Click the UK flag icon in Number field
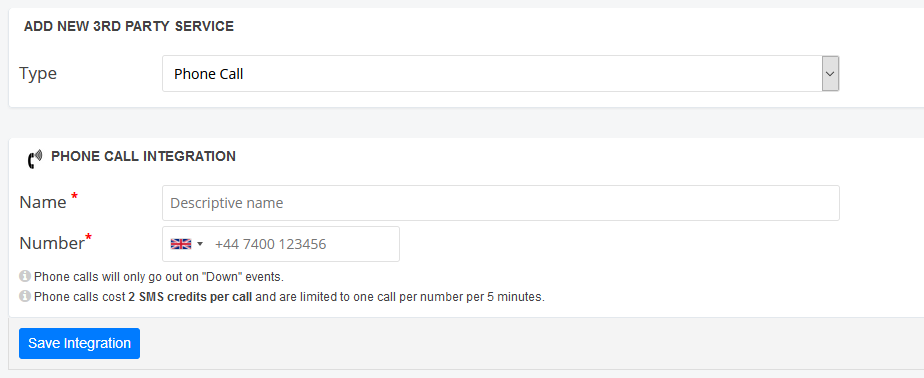924x378 pixels. 181,244
